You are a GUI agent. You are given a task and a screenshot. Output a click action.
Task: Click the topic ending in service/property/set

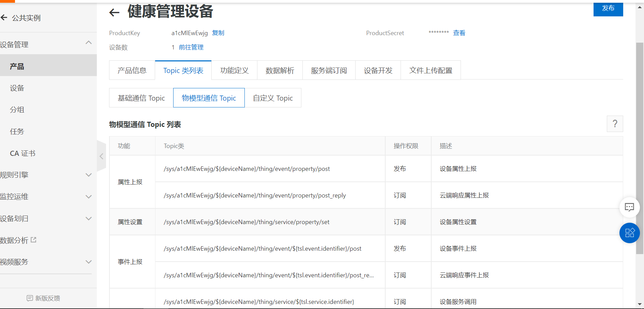(246, 222)
